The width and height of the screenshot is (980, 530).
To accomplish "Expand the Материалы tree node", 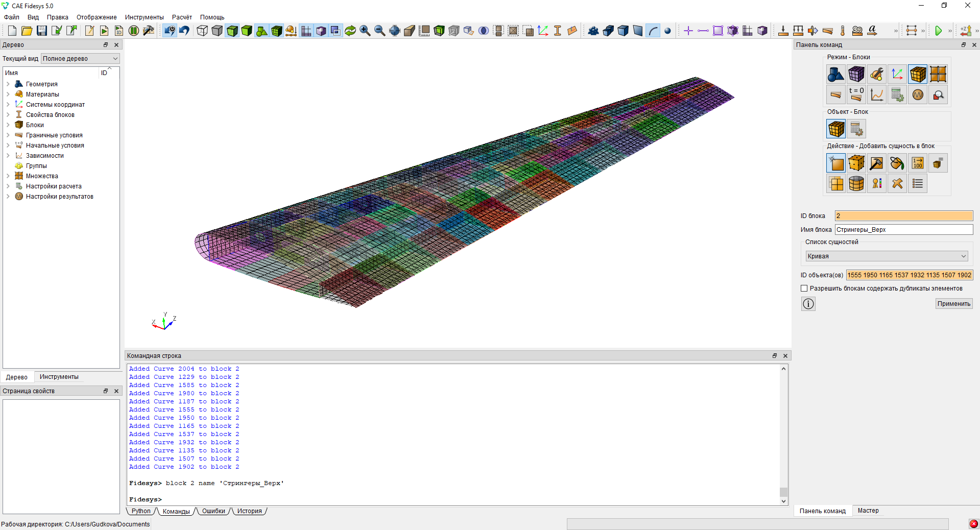I will click(x=8, y=94).
